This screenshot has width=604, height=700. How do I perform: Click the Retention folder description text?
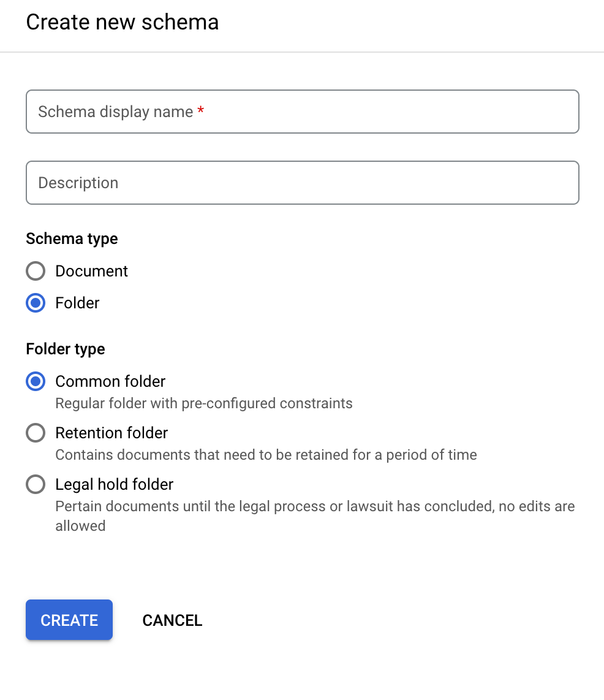(x=266, y=455)
